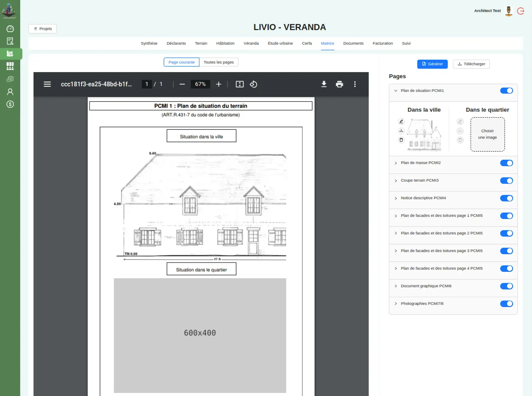Toggle off Plan de situation PCMI1
The height and width of the screenshot is (396, 532).
(x=507, y=91)
